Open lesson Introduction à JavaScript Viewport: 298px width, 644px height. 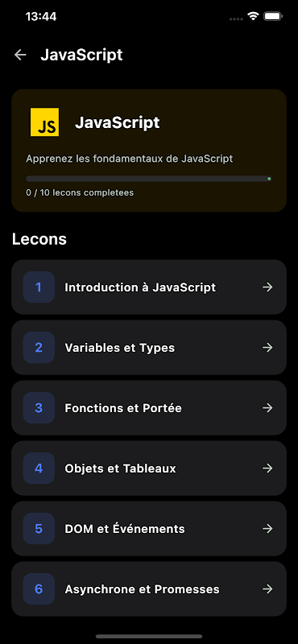[149, 287]
